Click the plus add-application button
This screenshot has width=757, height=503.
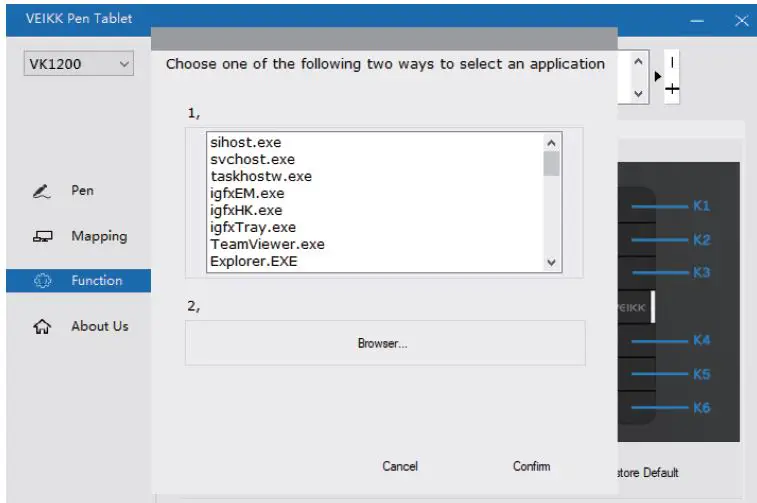[x=672, y=89]
